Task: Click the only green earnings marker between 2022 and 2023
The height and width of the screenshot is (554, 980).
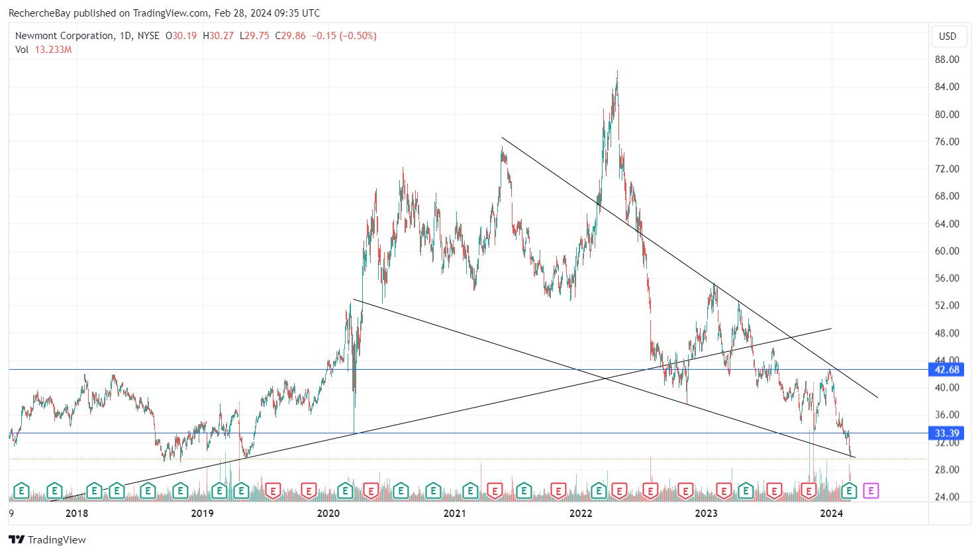Action: pyautogui.click(x=599, y=491)
